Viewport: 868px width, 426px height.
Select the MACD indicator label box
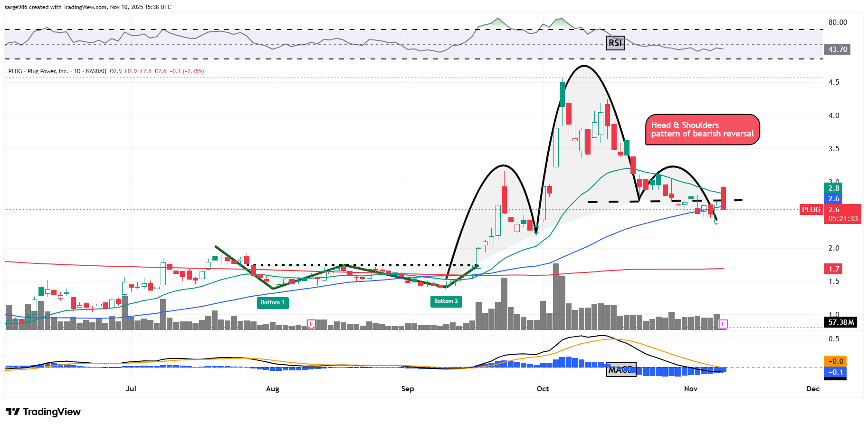click(x=620, y=370)
